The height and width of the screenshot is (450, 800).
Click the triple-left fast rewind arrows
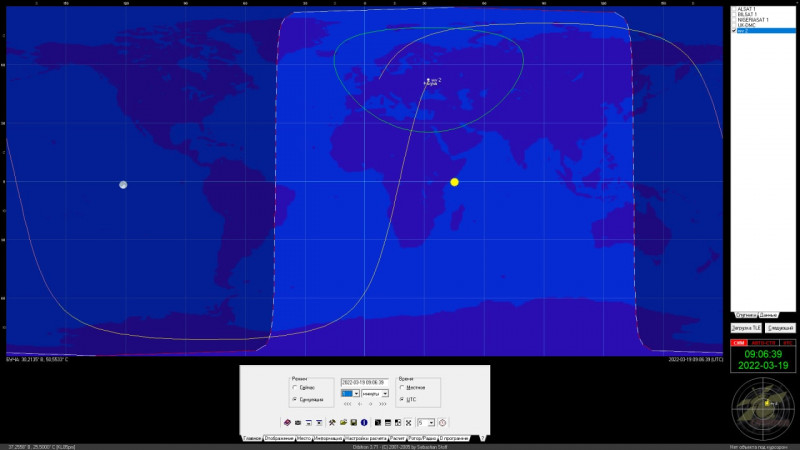(x=347, y=404)
